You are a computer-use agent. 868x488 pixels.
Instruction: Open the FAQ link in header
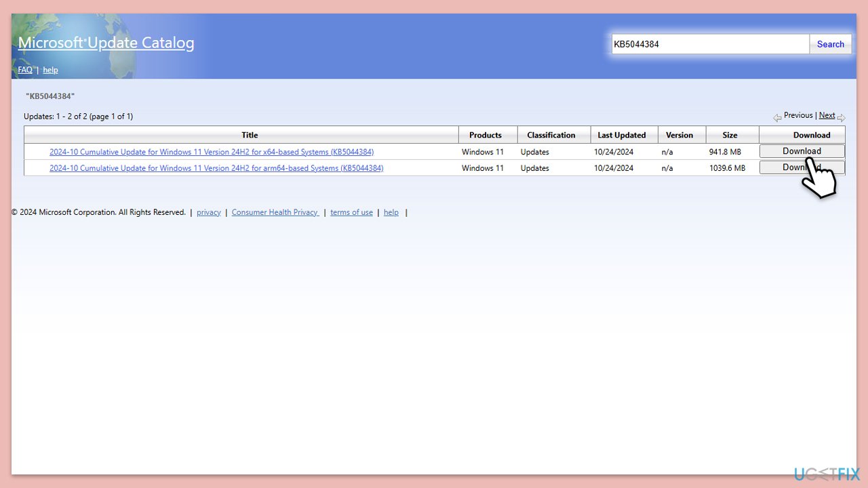click(x=25, y=70)
